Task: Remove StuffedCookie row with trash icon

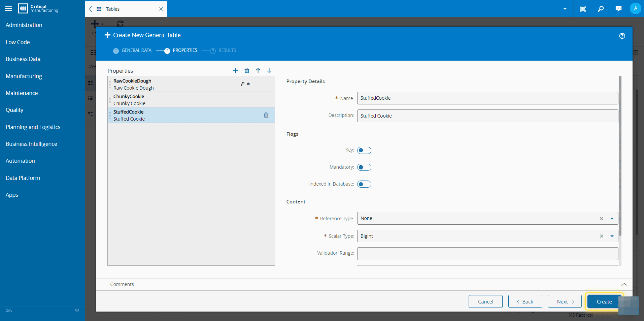Action: click(266, 115)
